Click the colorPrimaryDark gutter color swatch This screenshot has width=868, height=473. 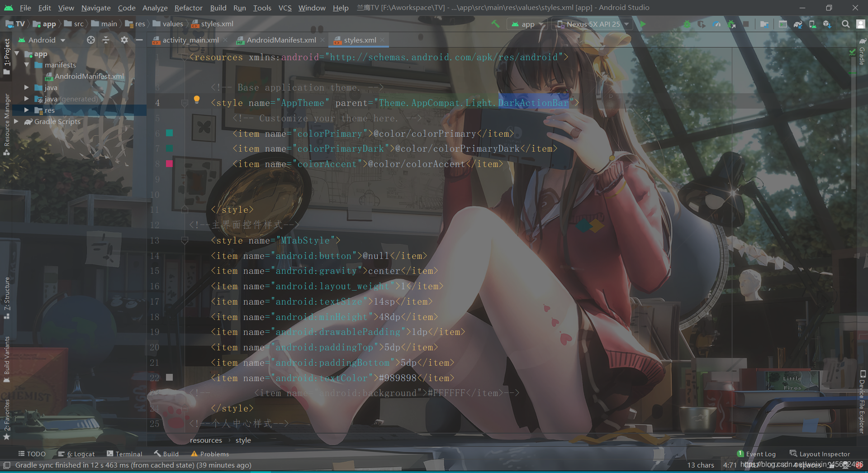(x=170, y=148)
